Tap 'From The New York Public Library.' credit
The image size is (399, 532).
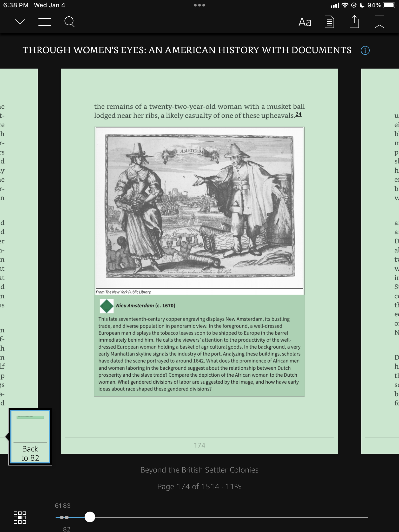tap(124, 292)
